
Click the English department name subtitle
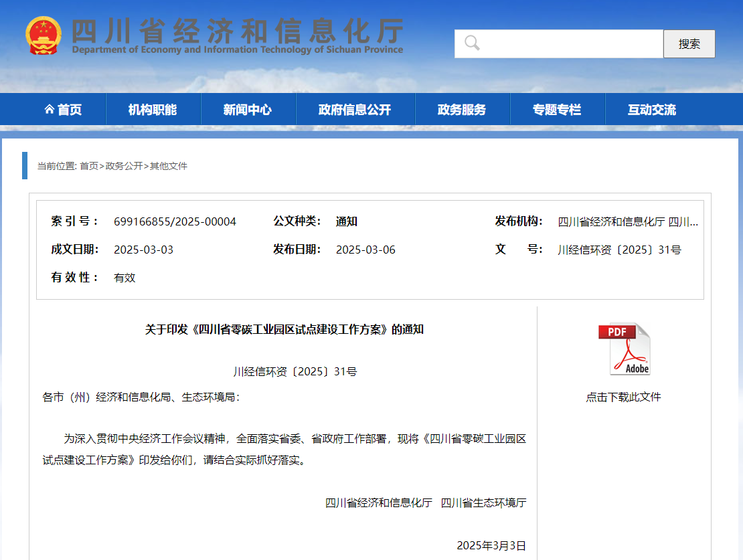click(238, 50)
